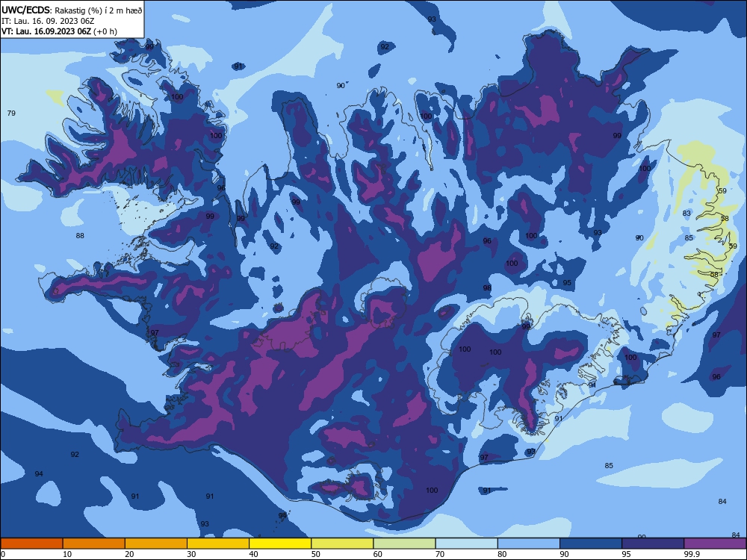This screenshot has height=560, width=747.
Task: Select the '30' label on the color scale
Action: click(x=191, y=554)
